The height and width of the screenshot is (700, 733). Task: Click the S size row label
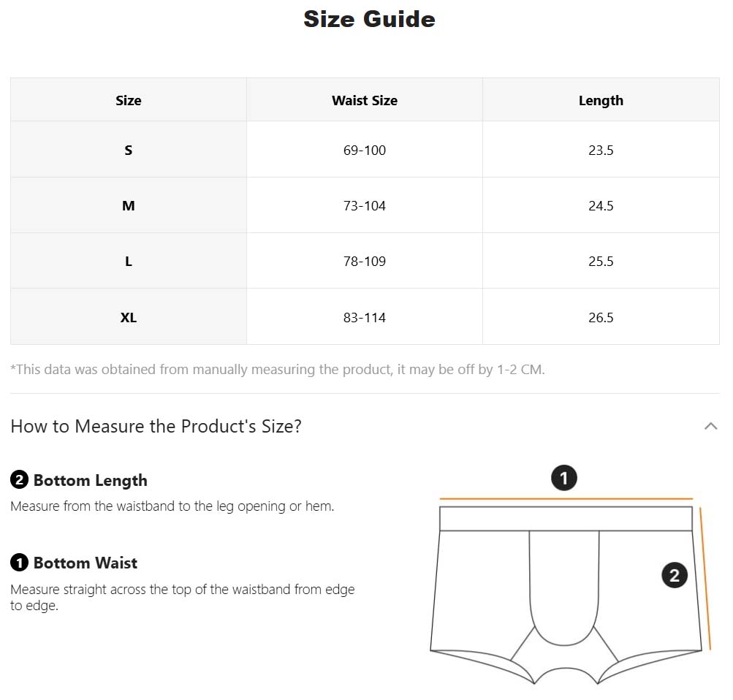(x=129, y=151)
